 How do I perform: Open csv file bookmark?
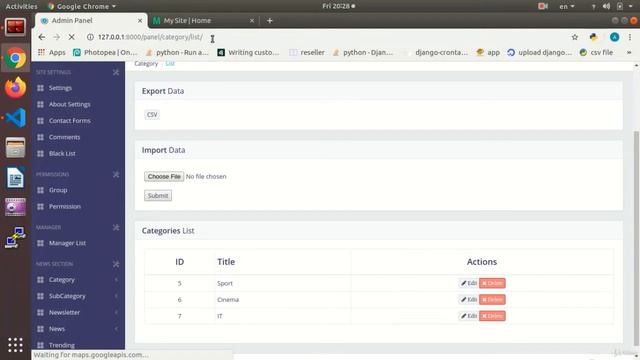click(596, 53)
